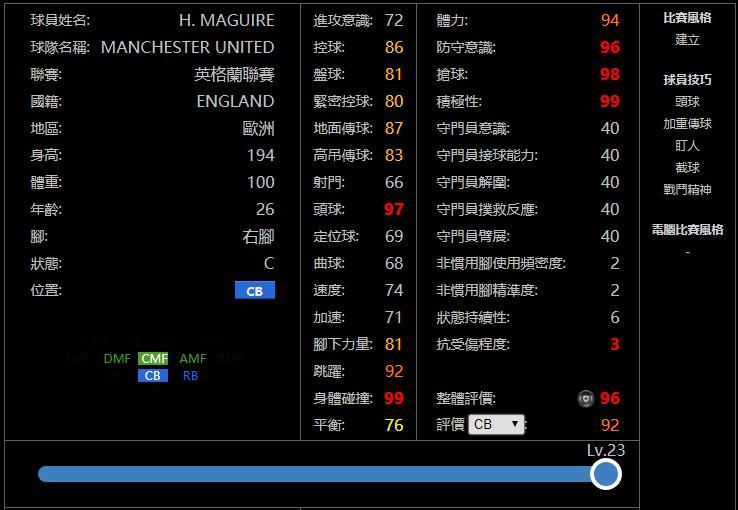Click the level slider handle at Lv.23
The width and height of the screenshot is (738, 510).
pyautogui.click(x=605, y=474)
